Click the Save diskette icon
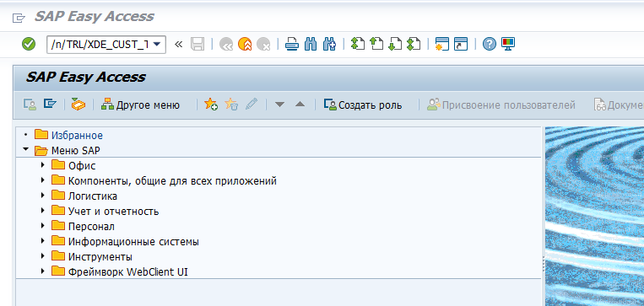 pyautogui.click(x=198, y=44)
